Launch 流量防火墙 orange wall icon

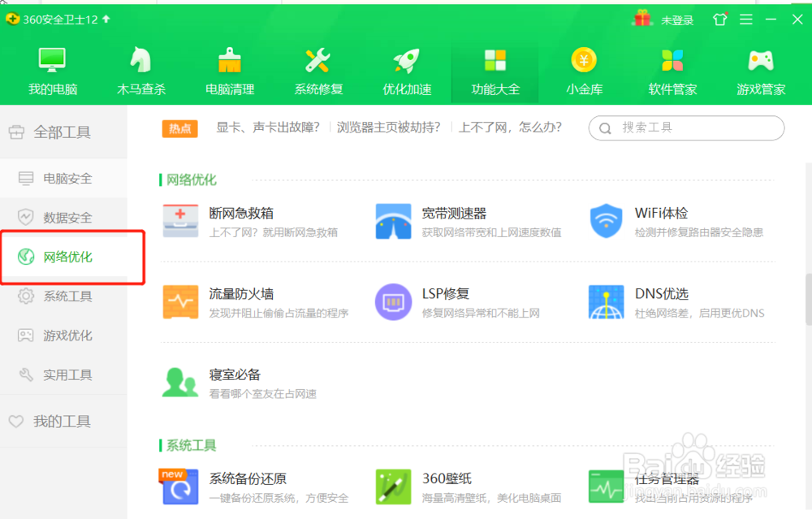(x=180, y=301)
